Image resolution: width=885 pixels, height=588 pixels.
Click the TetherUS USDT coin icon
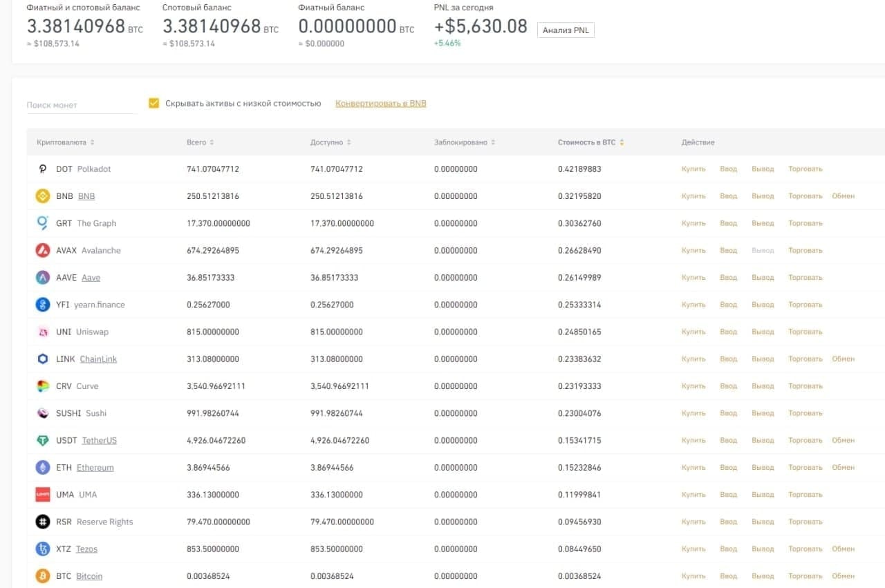point(43,440)
